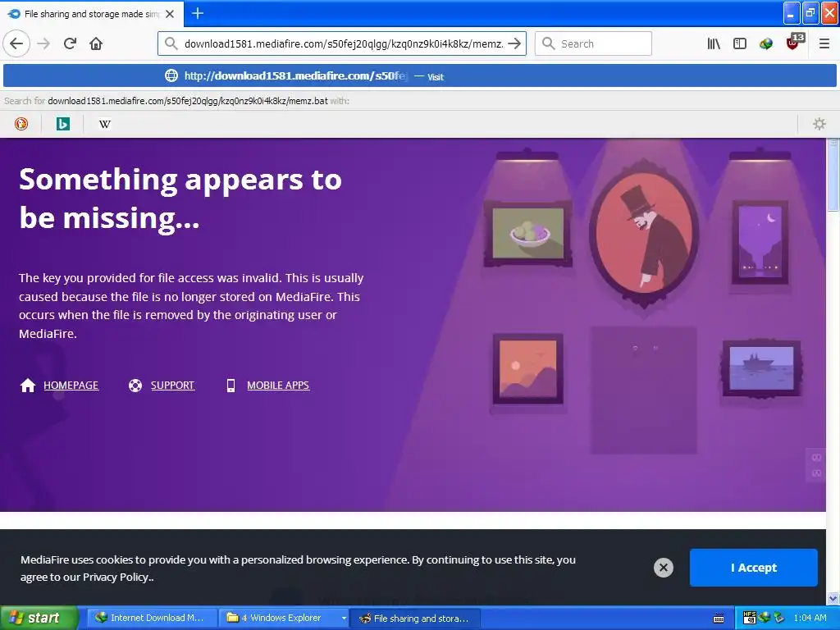
Task: Click the forward navigation arrow
Action: click(x=43, y=43)
